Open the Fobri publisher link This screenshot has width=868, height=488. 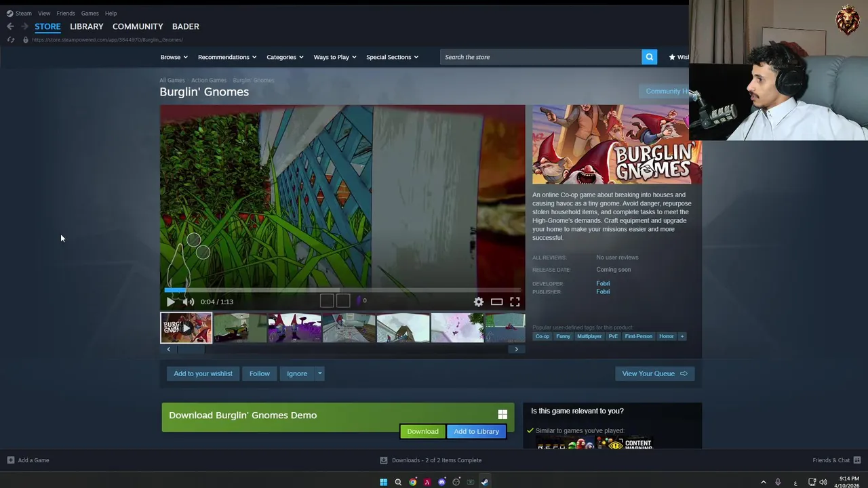point(603,291)
